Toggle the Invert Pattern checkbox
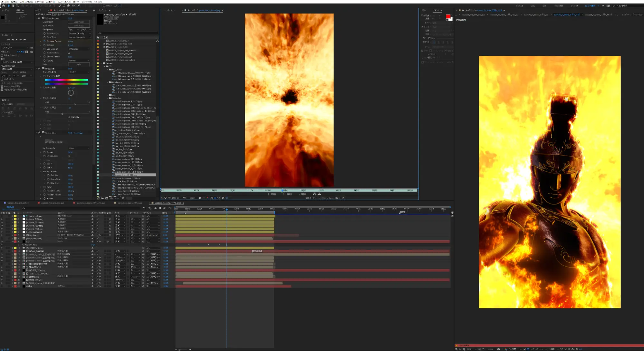Viewport: 644px width, 351px height. pos(69,53)
